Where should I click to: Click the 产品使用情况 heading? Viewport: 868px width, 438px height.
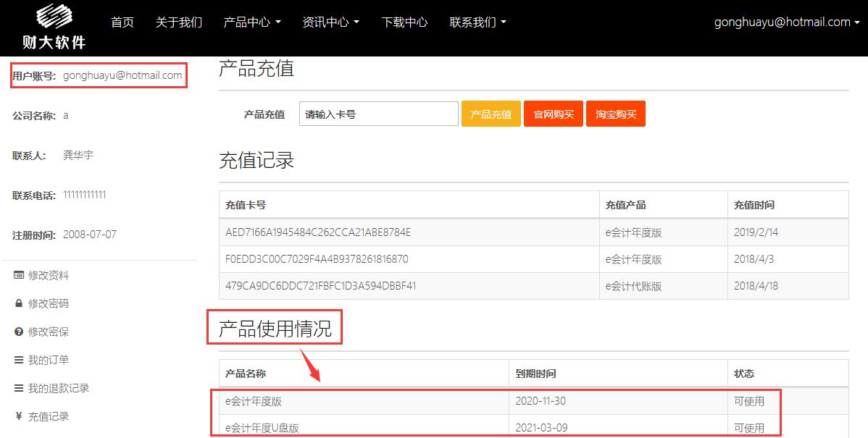(275, 329)
